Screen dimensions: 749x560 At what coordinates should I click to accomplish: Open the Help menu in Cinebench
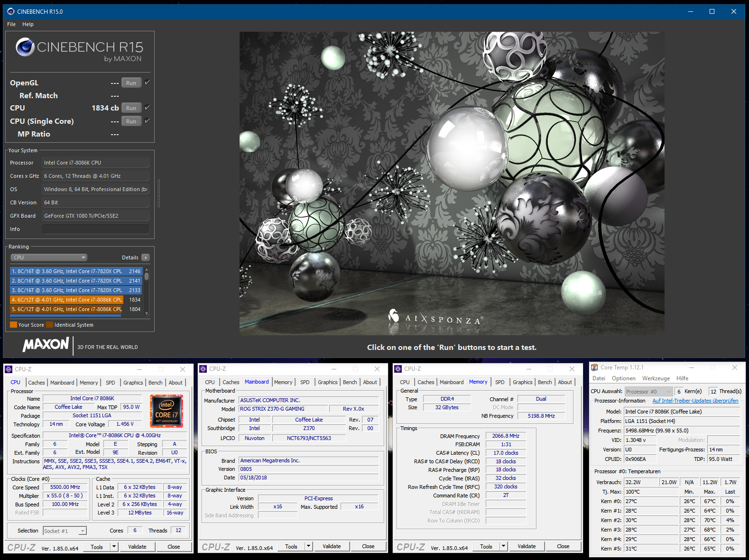coord(28,24)
